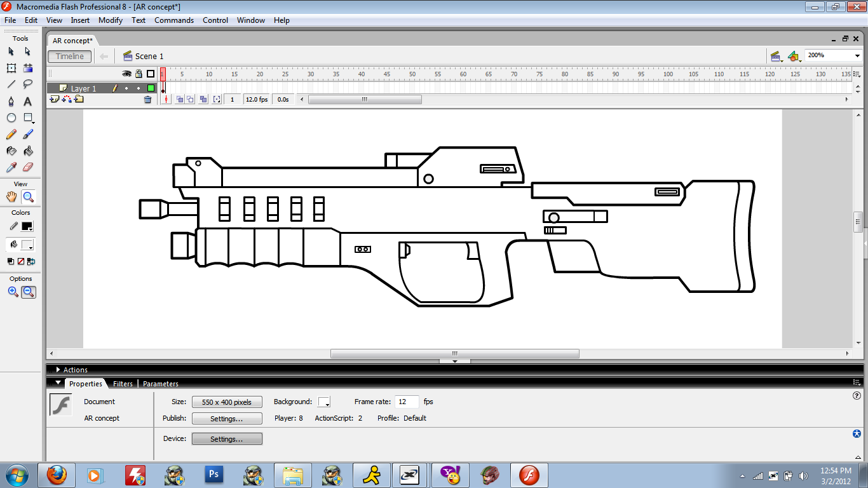
Task: Delete layer with trash icon
Action: pos(148,100)
